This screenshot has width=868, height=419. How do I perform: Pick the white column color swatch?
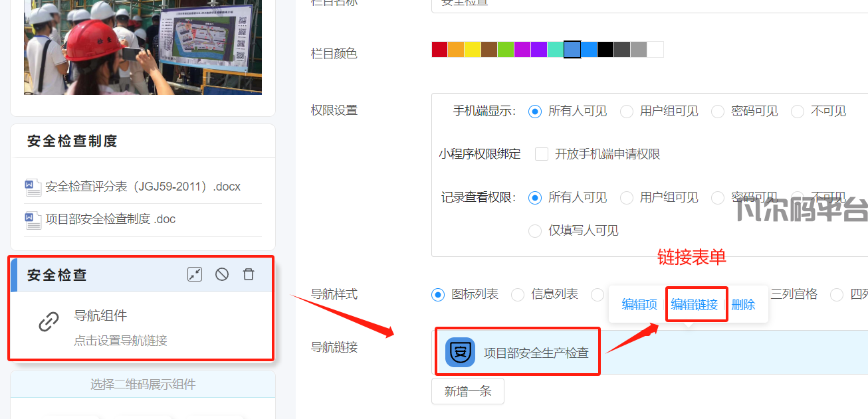(x=655, y=50)
